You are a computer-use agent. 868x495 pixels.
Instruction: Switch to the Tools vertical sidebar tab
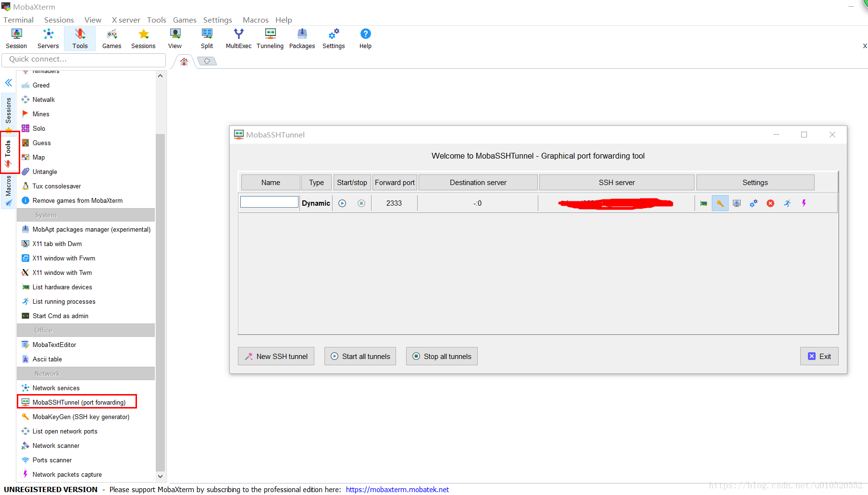coord(8,153)
